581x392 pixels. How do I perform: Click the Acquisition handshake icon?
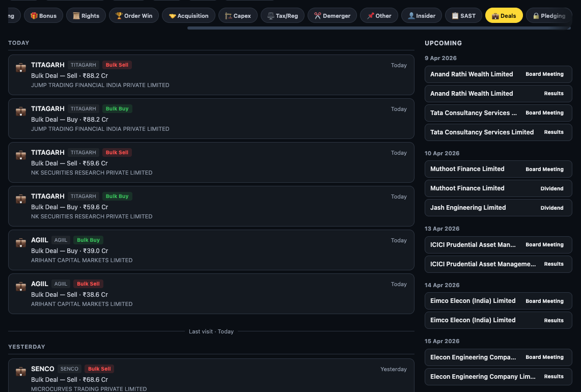pyautogui.click(x=172, y=15)
